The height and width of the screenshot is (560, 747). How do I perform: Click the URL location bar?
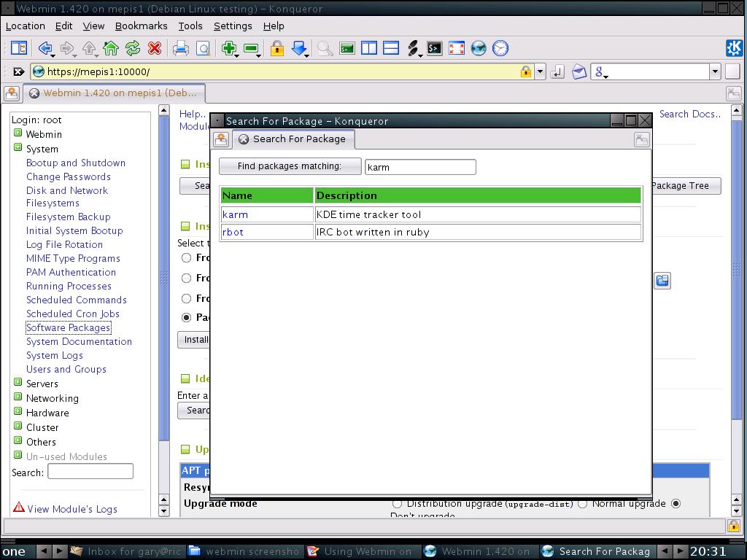click(282, 72)
